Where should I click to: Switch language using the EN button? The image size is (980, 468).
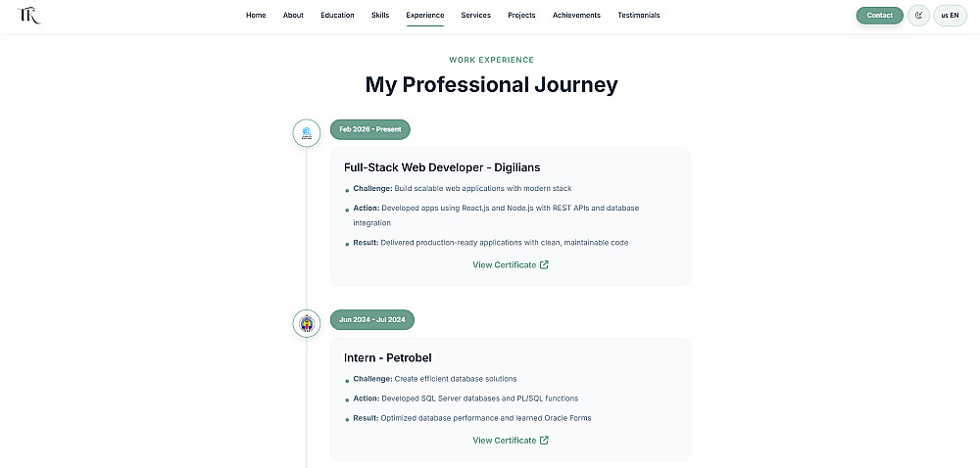coord(950,16)
